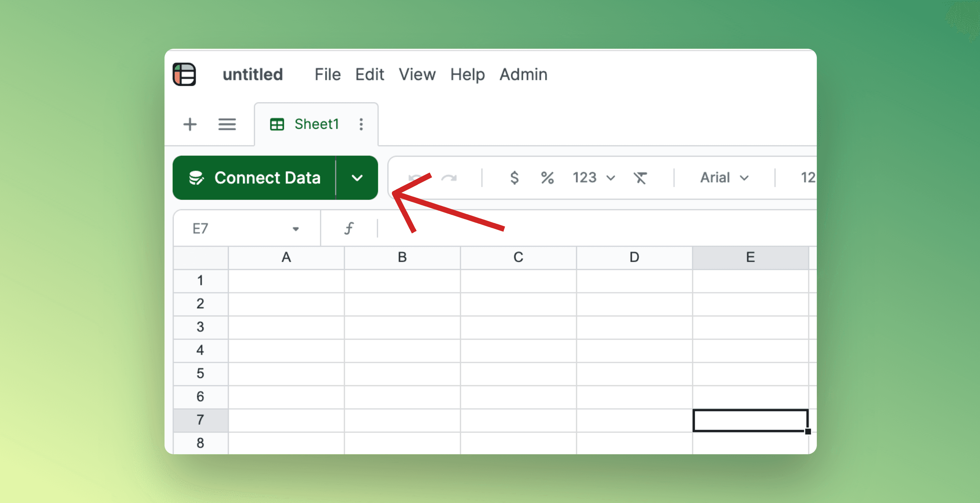The height and width of the screenshot is (503, 980).
Task: Select the Percent format icon
Action: [547, 178]
